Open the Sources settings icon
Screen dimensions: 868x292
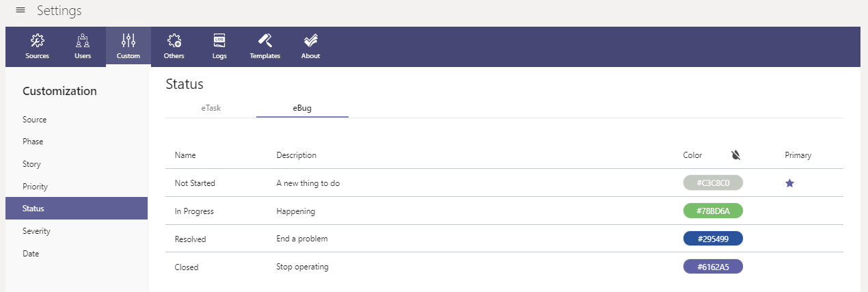coord(38,41)
